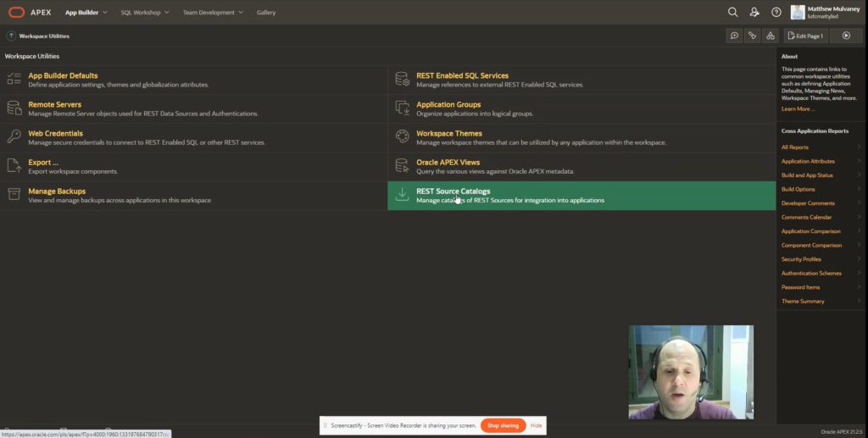
Task: Click Hide in the Screencastify bar
Action: point(536,425)
